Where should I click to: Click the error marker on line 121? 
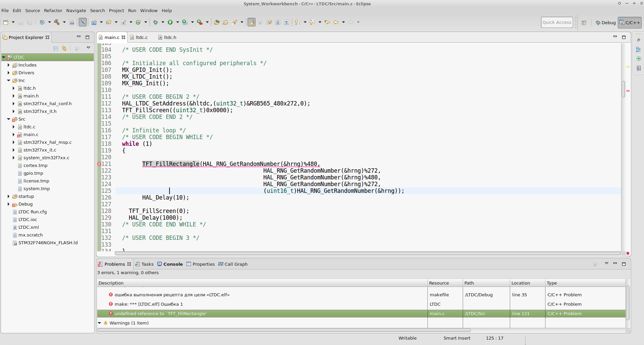[x=99, y=164]
